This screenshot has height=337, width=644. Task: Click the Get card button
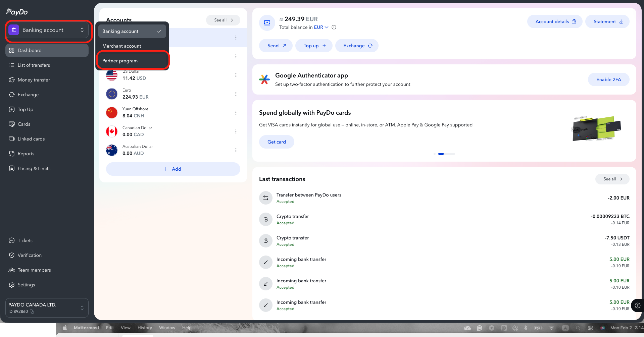(277, 142)
